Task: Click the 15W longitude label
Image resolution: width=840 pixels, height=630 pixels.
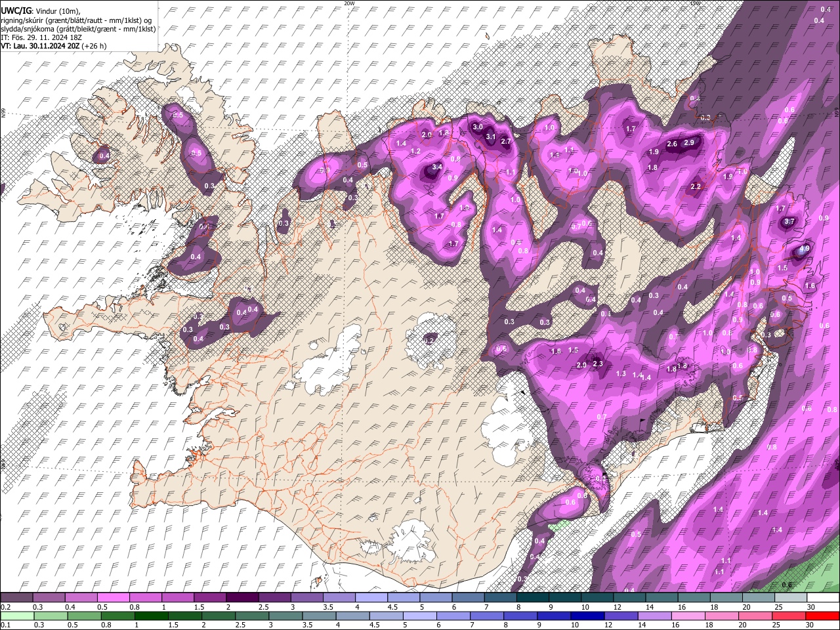Action: pyautogui.click(x=695, y=3)
